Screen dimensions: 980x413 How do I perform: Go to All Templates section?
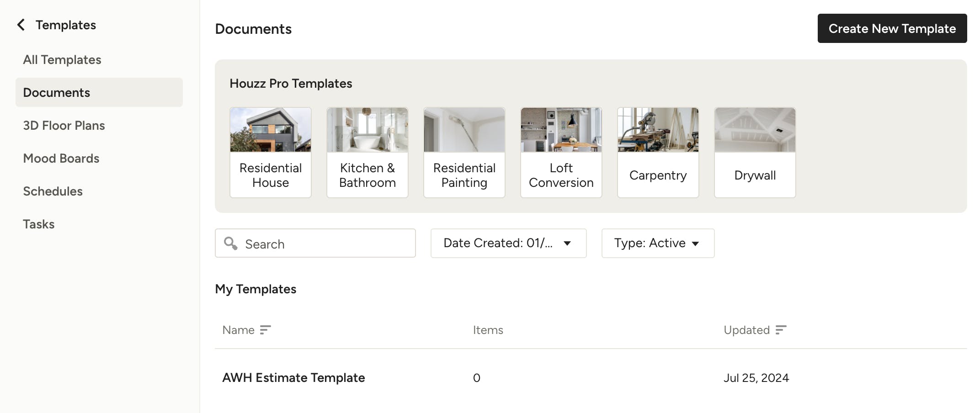[62, 60]
